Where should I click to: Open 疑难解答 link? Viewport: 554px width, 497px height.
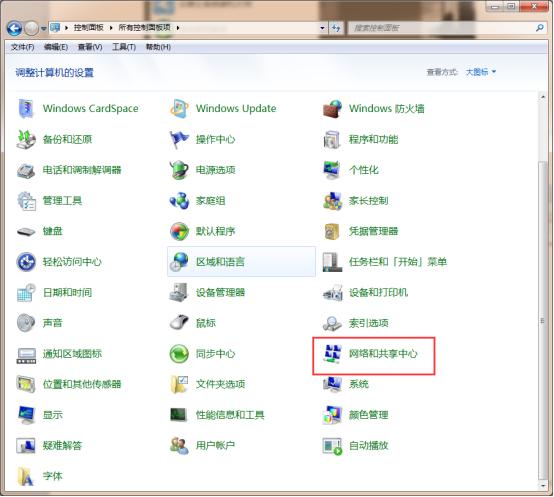click(62, 445)
